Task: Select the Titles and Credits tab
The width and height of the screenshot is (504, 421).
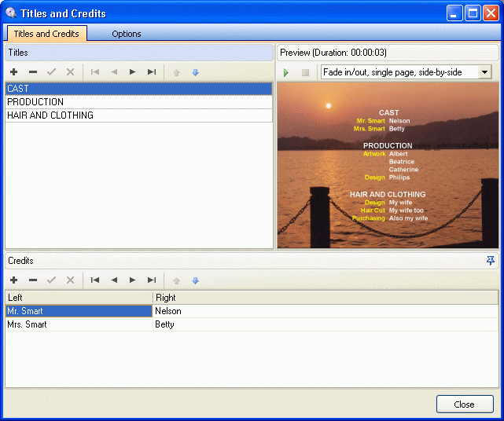Action: tap(46, 34)
